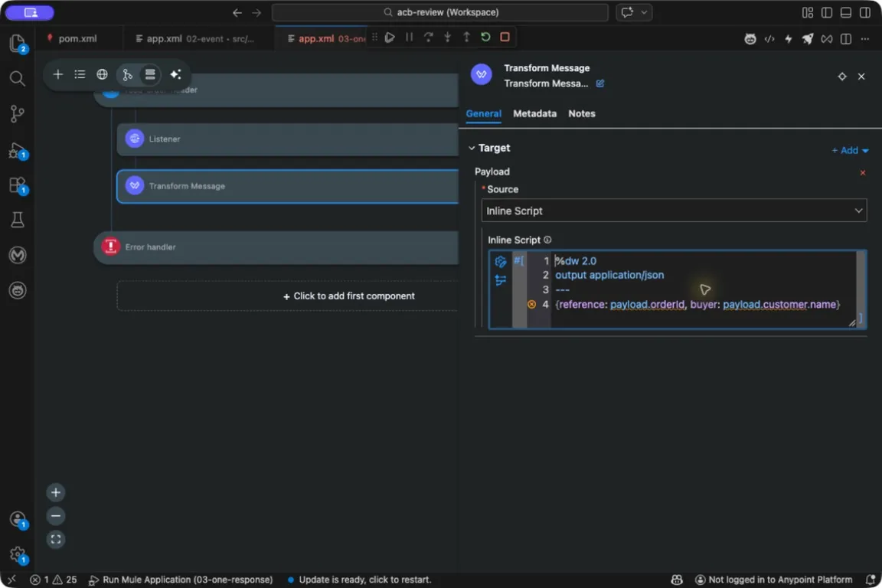
Task: Edit the Transform Message name pencil icon
Action: [600, 83]
